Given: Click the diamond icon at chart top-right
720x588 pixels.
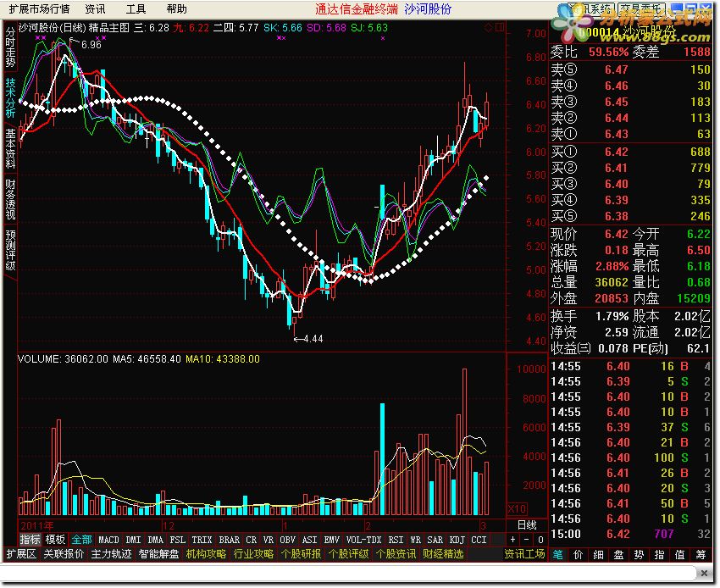Looking at the screenshot, I should click(x=488, y=29).
